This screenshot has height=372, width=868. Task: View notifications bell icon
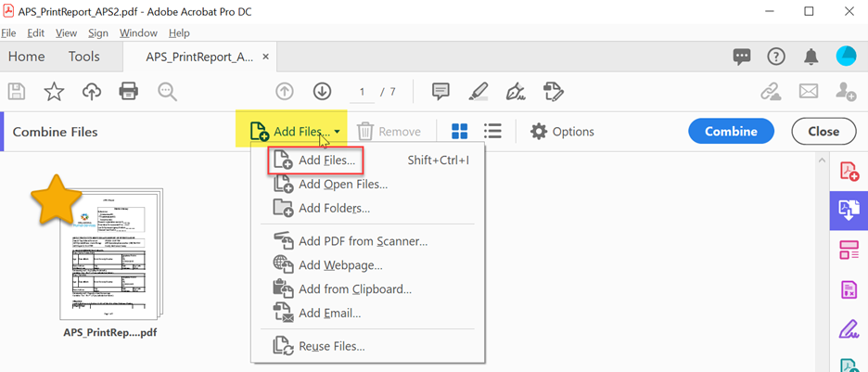coord(811,56)
